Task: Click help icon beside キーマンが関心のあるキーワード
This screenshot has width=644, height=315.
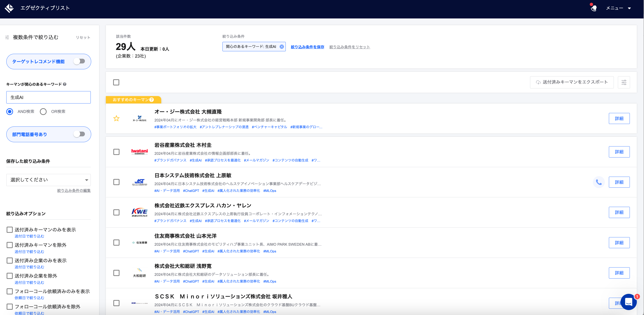Action: click(x=65, y=84)
